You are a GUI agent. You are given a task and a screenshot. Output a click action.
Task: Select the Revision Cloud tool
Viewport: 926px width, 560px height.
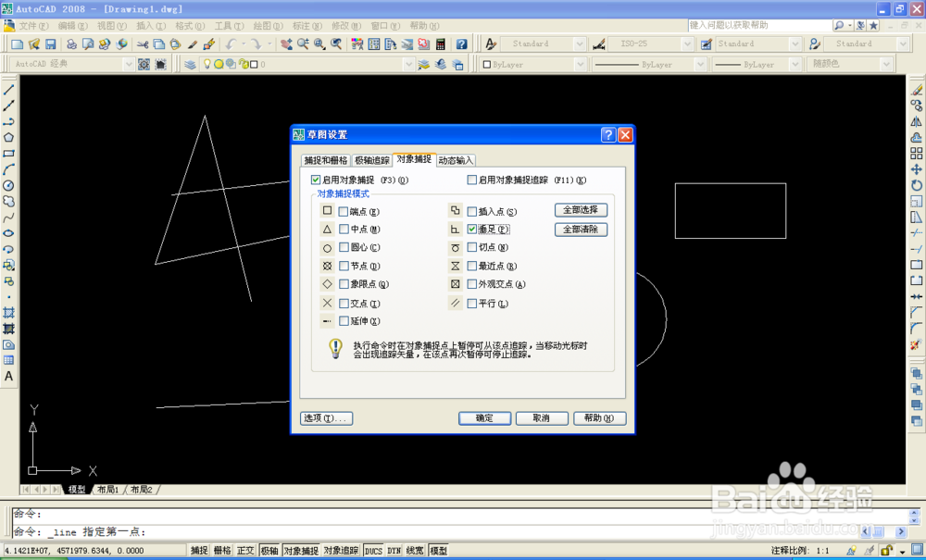pyautogui.click(x=9, y=202)
